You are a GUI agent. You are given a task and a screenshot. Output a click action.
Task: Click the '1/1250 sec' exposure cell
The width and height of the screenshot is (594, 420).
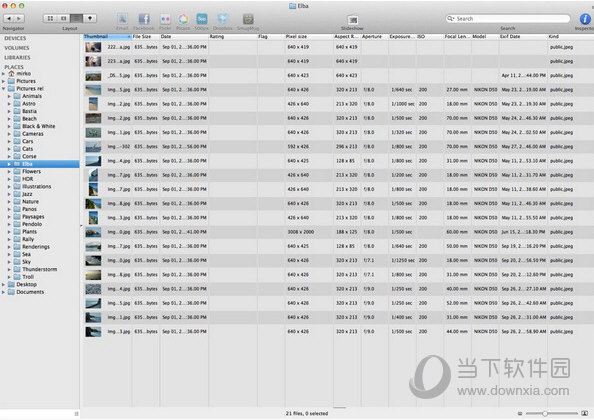pyautogui.click(x=402, y=261)
